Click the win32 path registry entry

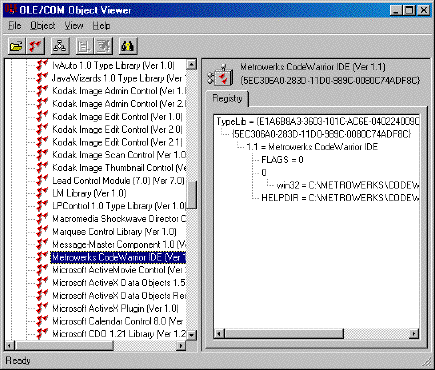tap(348, 185)
